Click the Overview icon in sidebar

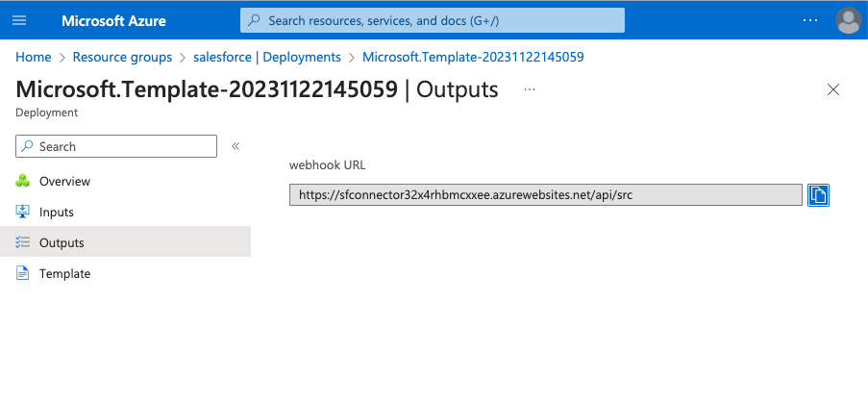[x=23, y=181]
